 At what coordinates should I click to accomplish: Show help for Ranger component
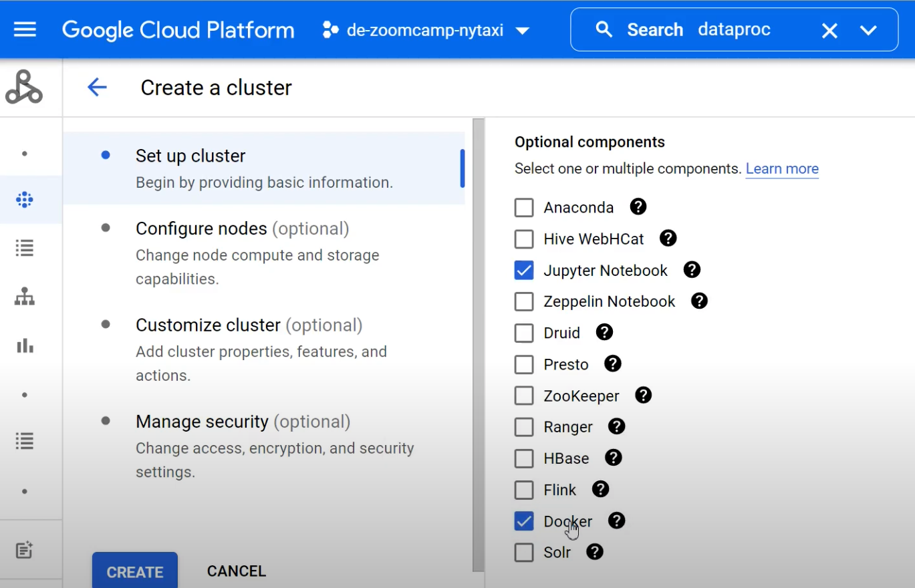tap(616, 426)
